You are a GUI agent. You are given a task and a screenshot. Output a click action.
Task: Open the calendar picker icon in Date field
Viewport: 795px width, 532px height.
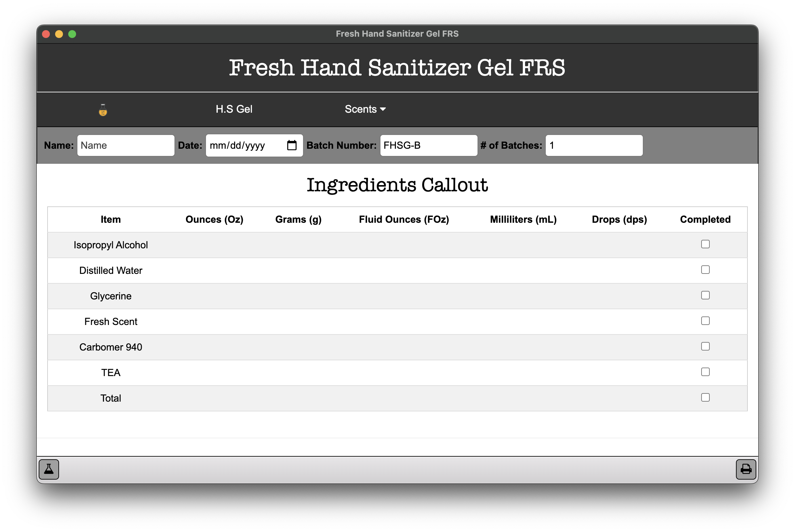[x=292, y=145]
